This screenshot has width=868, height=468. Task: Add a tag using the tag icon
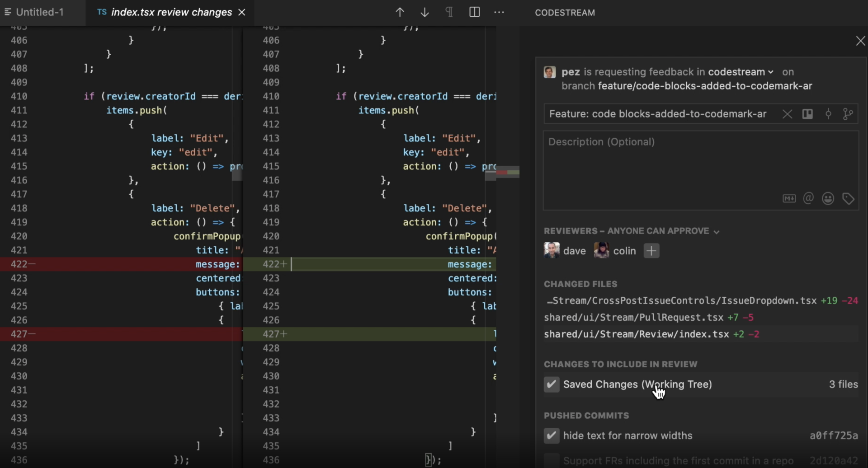click(x=848, y=198)
